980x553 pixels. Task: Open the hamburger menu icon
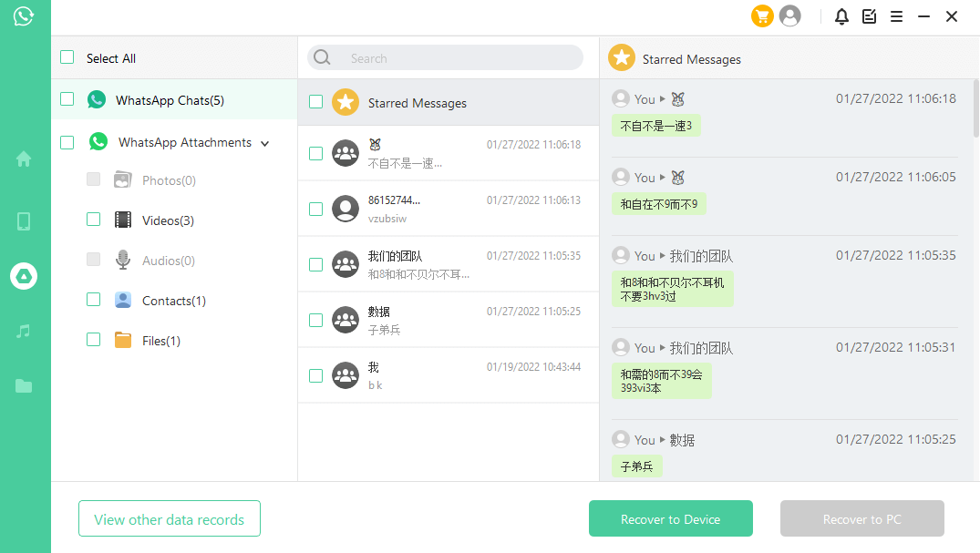896,16
